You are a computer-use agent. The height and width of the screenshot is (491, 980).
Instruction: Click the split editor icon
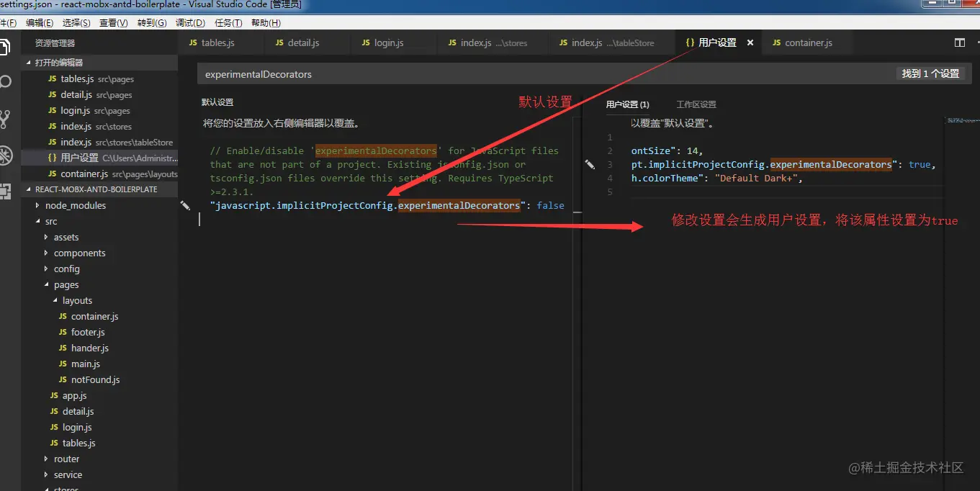[960, 43]
